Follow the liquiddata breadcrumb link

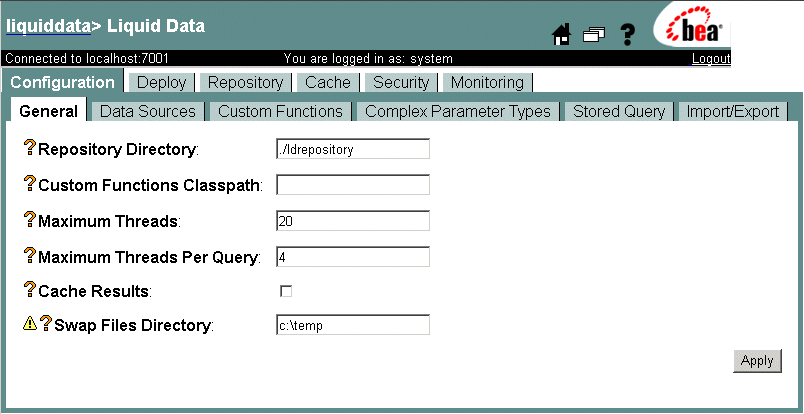48,27
